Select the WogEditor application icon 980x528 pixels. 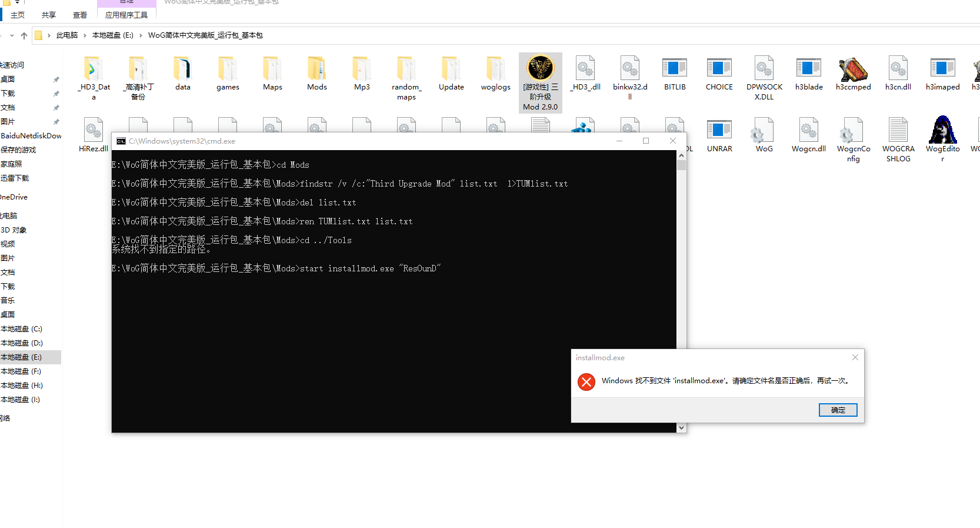tap(943, 130)
